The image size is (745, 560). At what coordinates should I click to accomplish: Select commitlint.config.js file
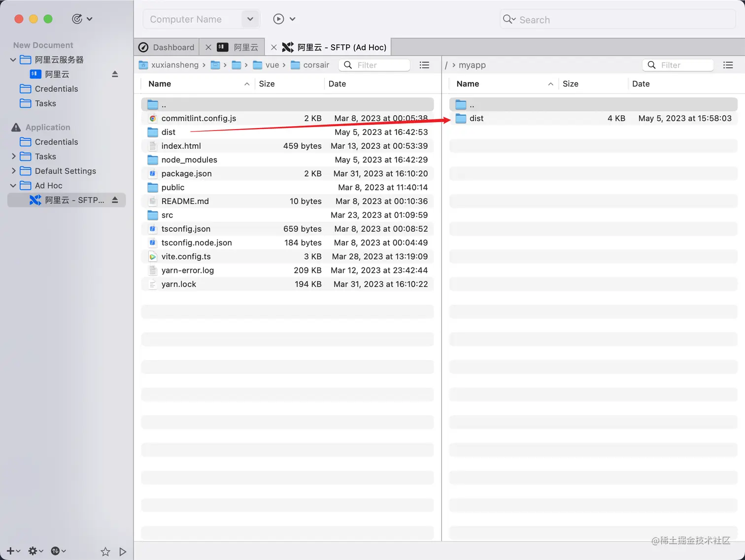[x=287, y=118]
